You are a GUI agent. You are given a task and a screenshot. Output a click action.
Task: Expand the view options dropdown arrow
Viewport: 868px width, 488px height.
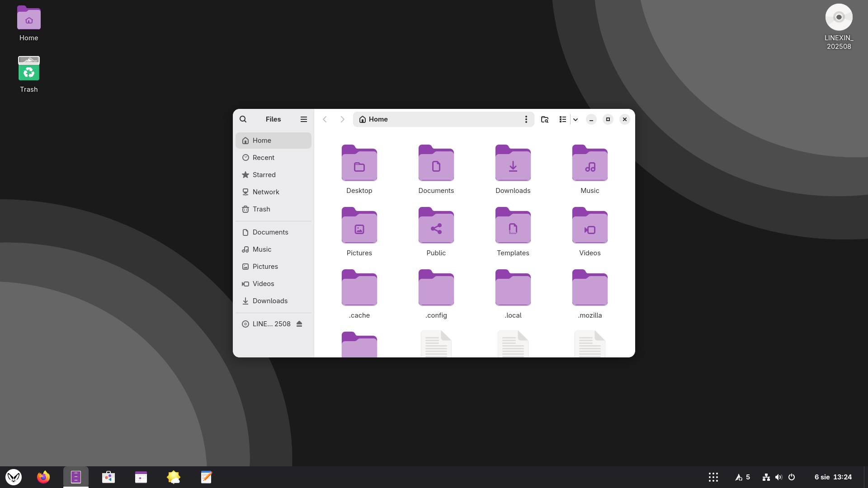[576, 119]
